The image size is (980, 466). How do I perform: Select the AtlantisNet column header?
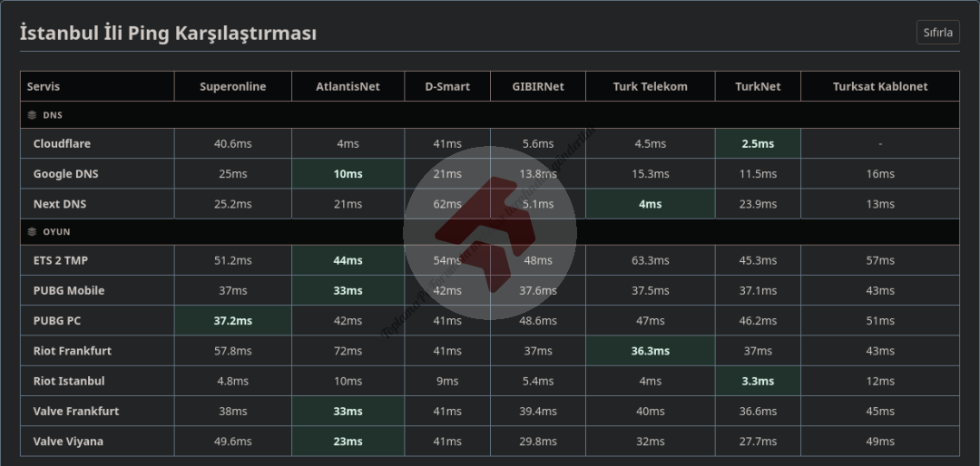pos(348,86)
